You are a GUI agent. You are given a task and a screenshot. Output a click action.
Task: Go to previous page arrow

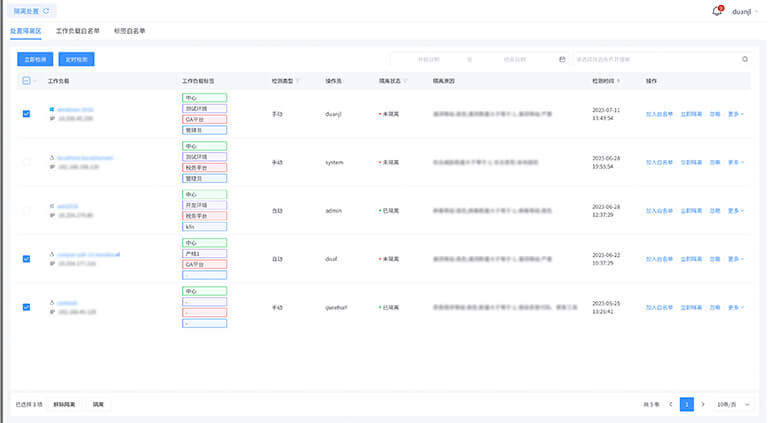(x=670, y=404)
